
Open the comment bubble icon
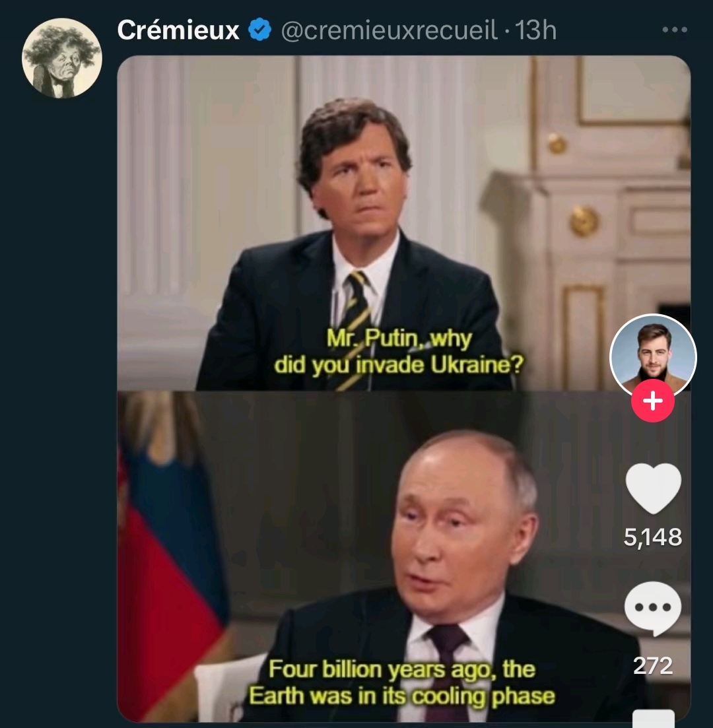[x=653, y=609]
